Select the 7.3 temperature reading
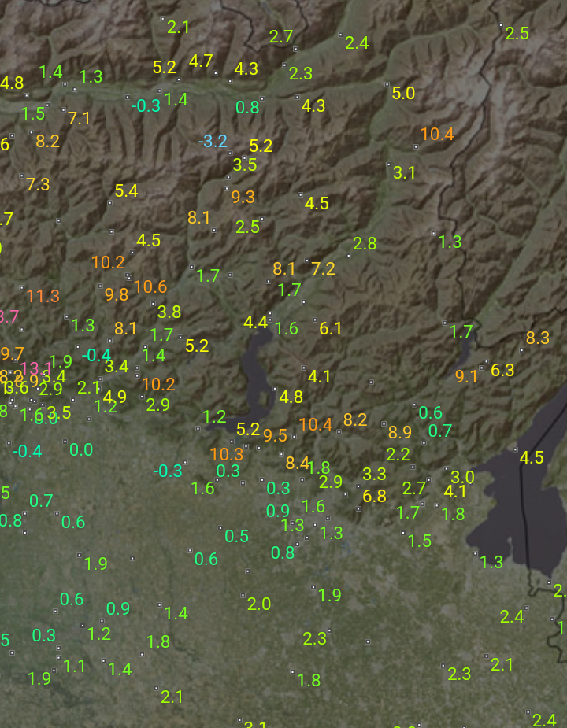The height and width of the screenshot is (728, 567). tap(38, 185)
